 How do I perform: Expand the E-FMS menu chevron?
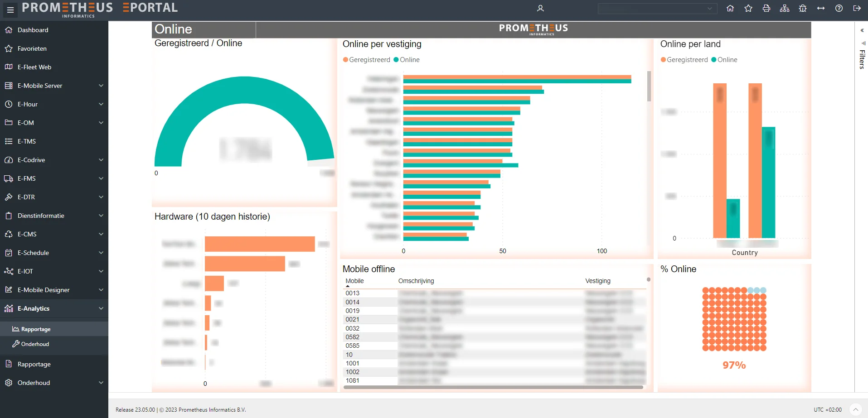click(101, 178)
